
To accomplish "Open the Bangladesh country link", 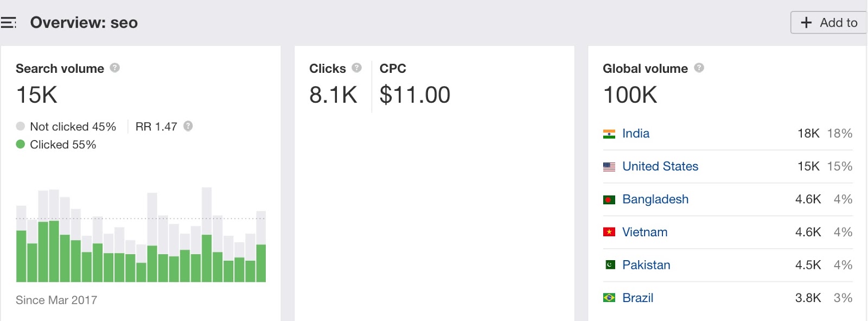I will coord(655,199).
